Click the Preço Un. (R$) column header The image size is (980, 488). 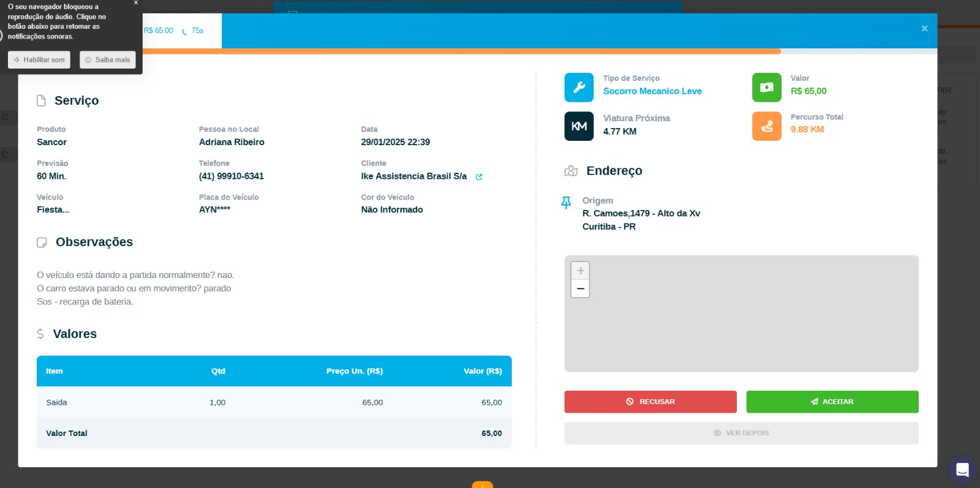(x=355, y=371)
